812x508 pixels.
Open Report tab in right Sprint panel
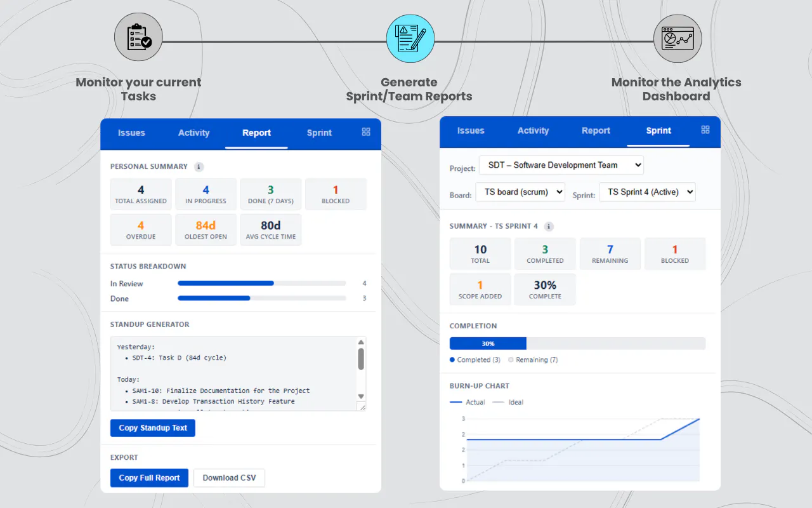(x=596, y=131)
